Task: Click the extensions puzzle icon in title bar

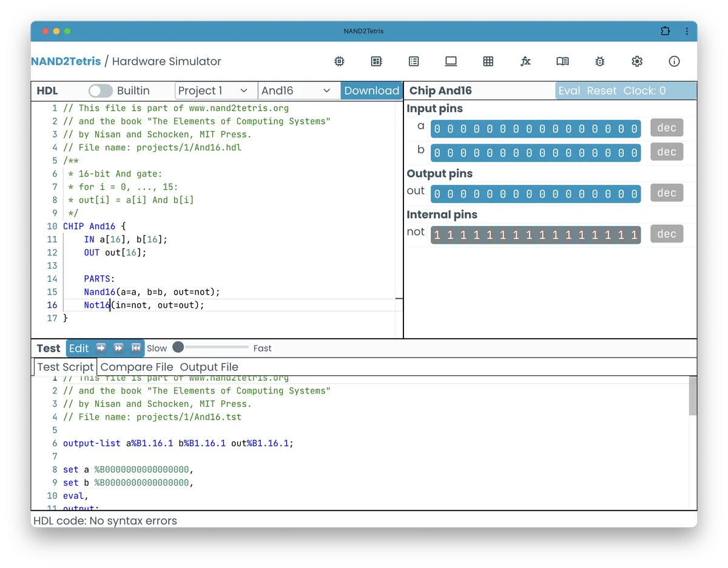Action: [666, 31]
